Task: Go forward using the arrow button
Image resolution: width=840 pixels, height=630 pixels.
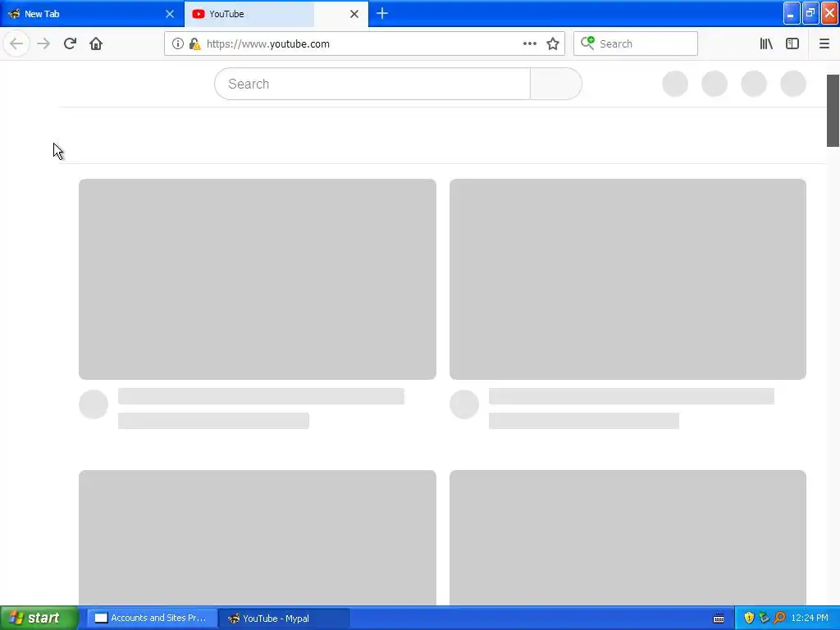Action: pyautogui.click(x=43, y=43)
